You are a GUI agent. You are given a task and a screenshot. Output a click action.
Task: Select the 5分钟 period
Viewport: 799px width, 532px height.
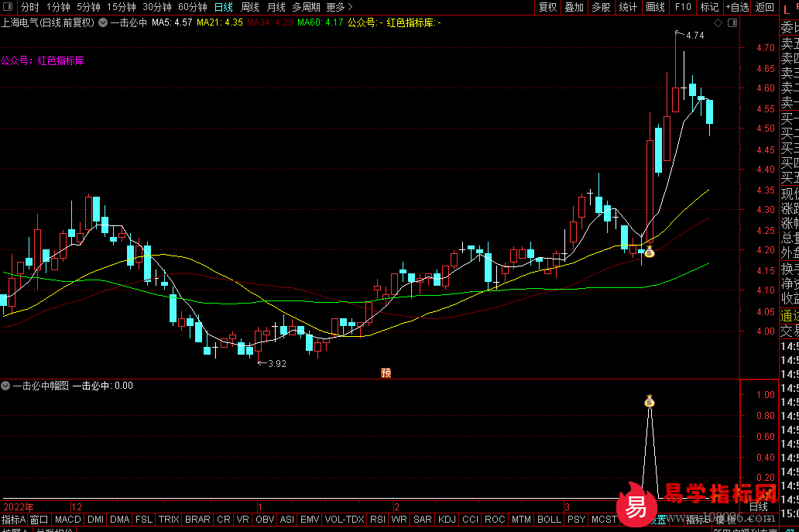(89, 7)
